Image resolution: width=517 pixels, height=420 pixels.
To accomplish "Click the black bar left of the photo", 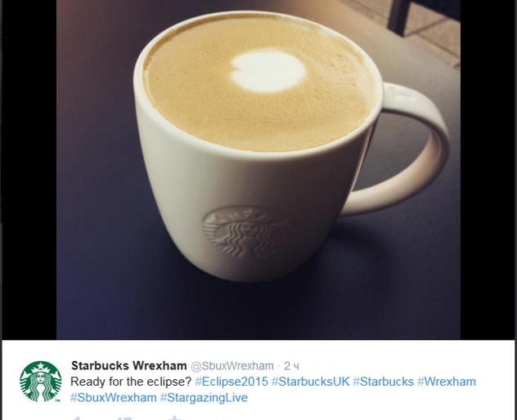I will pyautogui.click(x=29, y=170).
